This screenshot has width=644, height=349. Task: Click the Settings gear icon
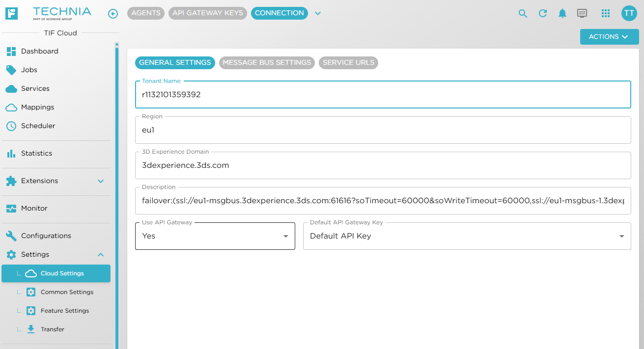point(11,255)
